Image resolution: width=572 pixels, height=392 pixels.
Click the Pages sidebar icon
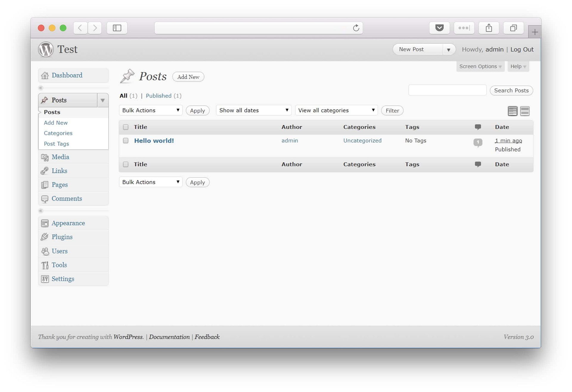point(45,185)
